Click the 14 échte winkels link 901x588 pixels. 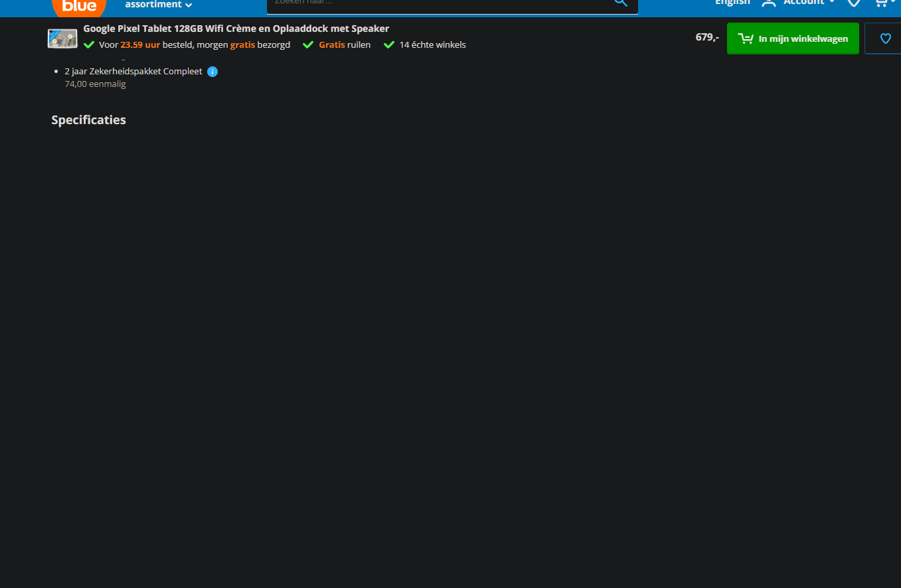pos(432,44)
